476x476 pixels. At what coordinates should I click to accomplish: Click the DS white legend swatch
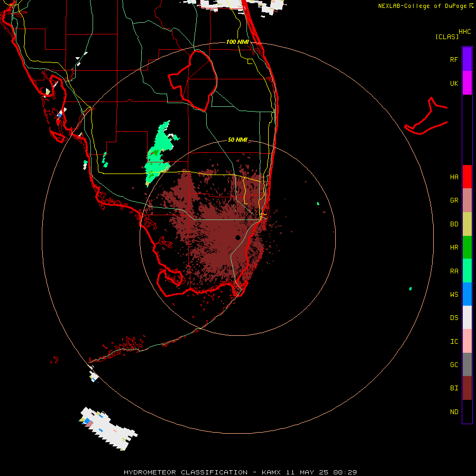467,317
